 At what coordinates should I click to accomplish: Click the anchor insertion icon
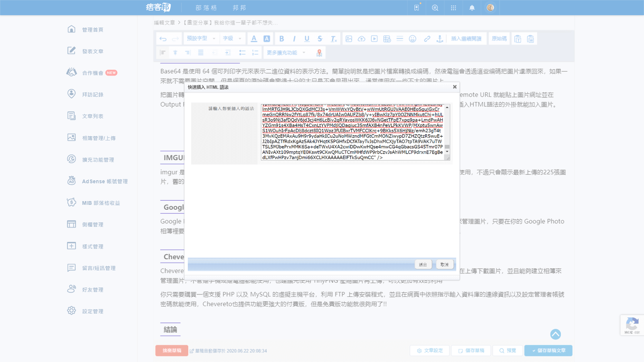click(439, 39)
